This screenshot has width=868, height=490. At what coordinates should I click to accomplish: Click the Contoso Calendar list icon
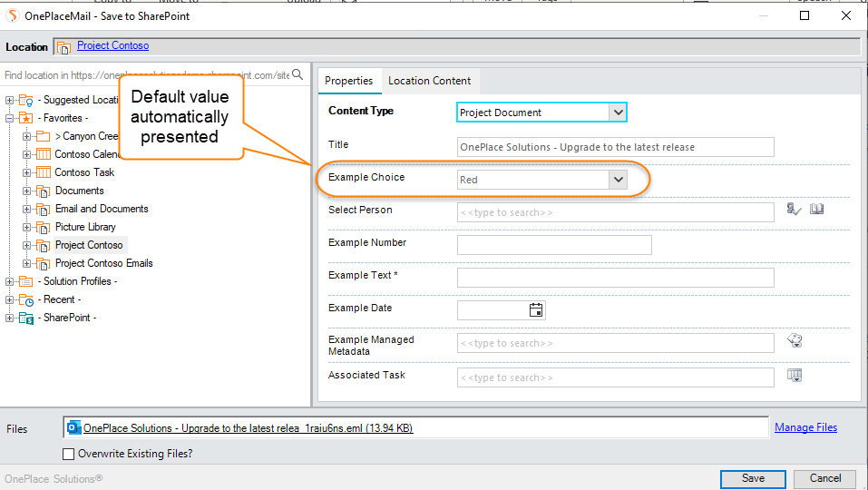coord(44,154)
